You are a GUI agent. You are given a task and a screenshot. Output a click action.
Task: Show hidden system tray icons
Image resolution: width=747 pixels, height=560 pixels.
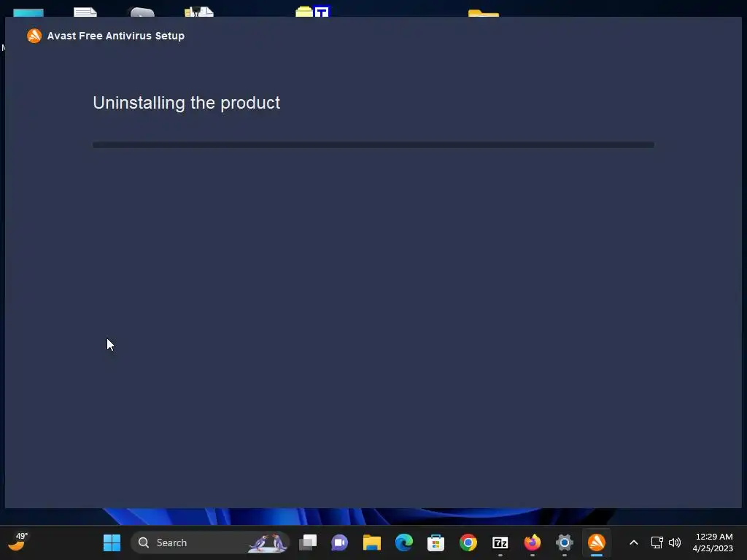634,542
